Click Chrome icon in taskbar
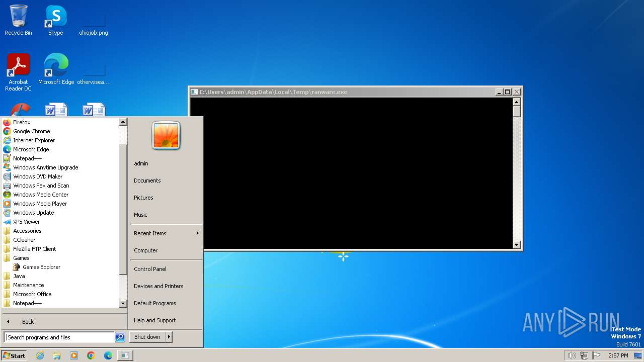The height and width of the screenshot is (362, 644). pyautogui.click(x=91, y=355)
